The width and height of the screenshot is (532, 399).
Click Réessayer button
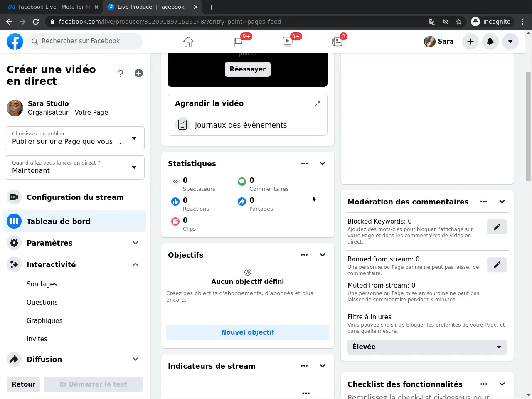[x=248, y=69]
